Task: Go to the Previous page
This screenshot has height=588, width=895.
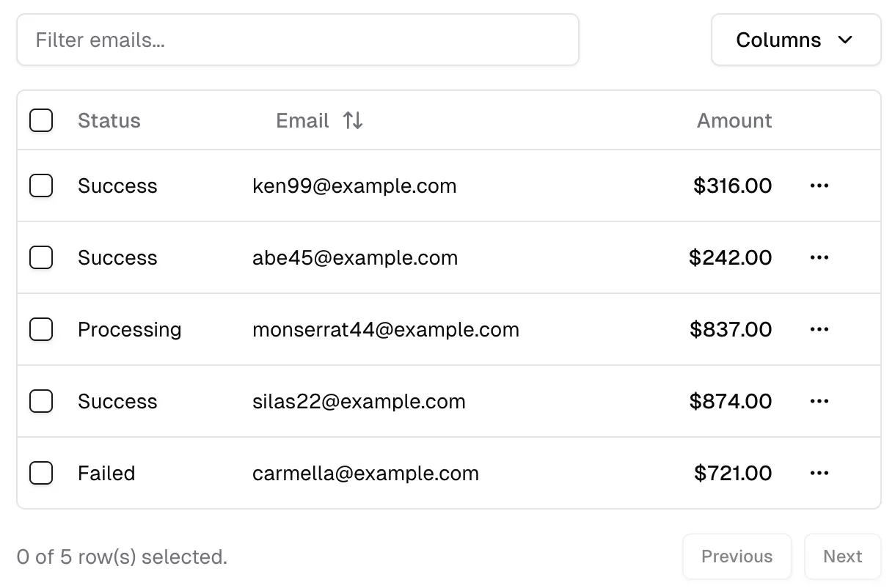Action: (x=737, y=557)
